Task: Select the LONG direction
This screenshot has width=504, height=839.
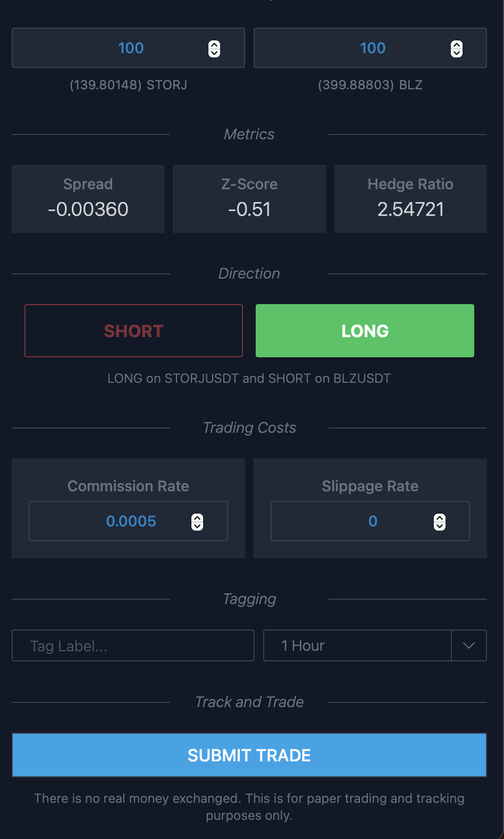Action: click(x=365, y=331)
